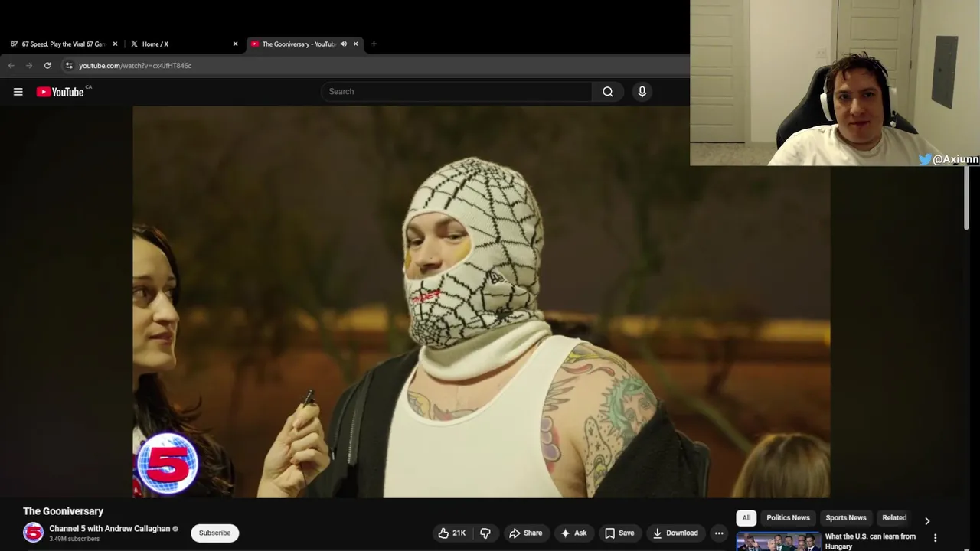Share The Gooniversary video
Viewport: 980px width, 551px height.
click(525, 533)
